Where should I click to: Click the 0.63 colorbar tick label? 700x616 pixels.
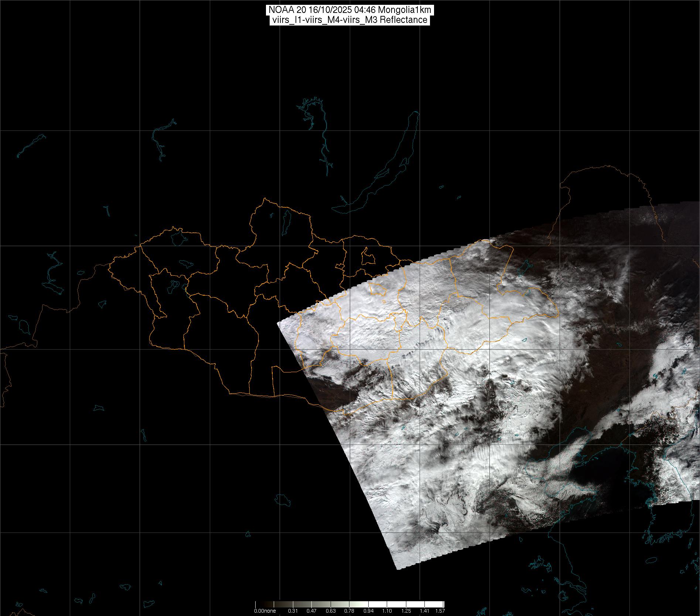click(331, 611)
